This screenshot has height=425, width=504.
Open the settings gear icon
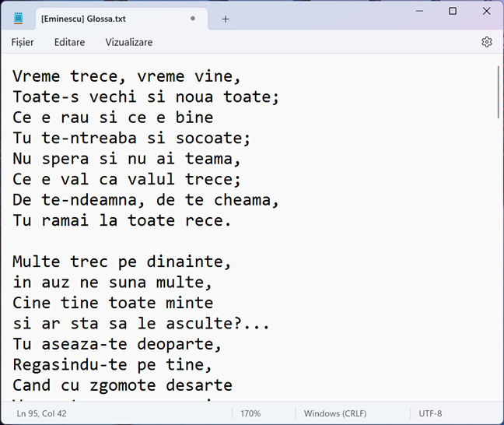click(486, 42)
